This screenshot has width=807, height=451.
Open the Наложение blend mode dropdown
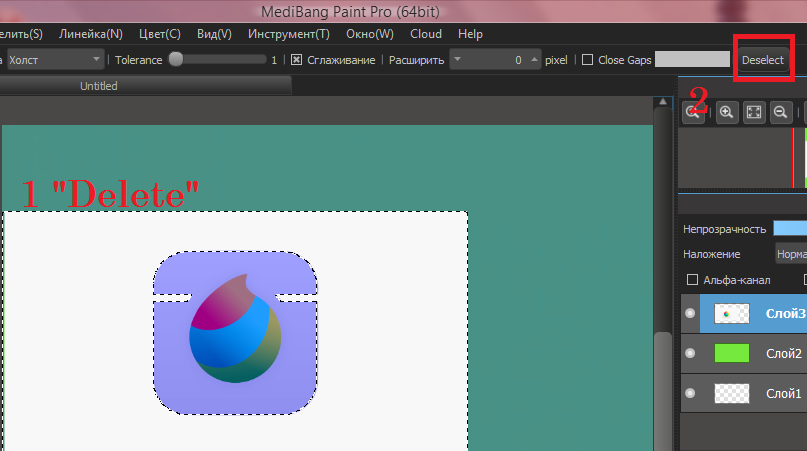pyautogui.click(x=792, y=254)
